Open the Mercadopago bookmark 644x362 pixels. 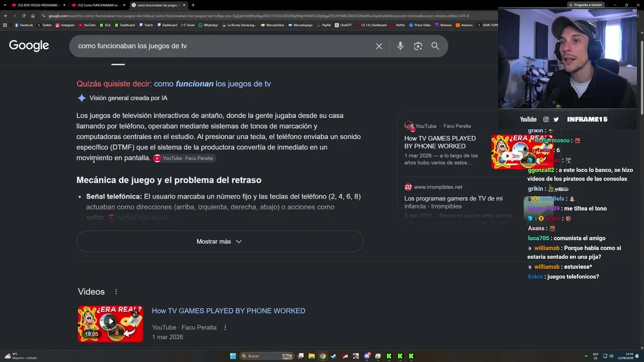300,25
